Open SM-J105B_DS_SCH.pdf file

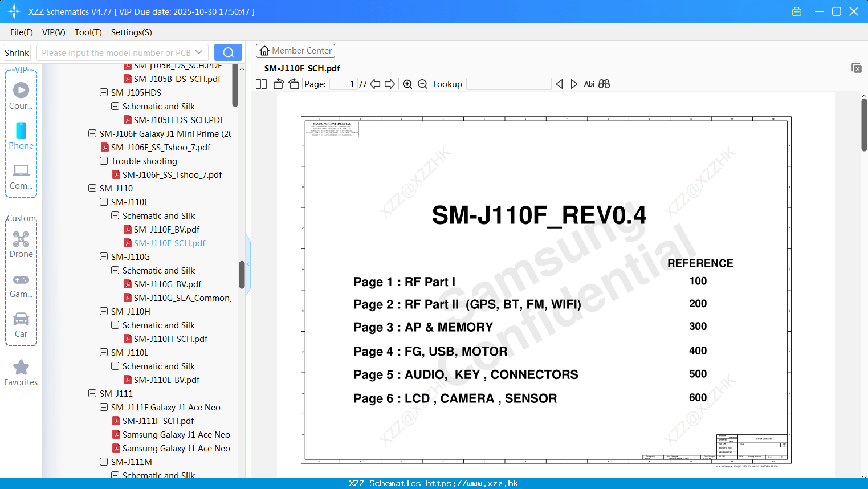click(172, 79)
